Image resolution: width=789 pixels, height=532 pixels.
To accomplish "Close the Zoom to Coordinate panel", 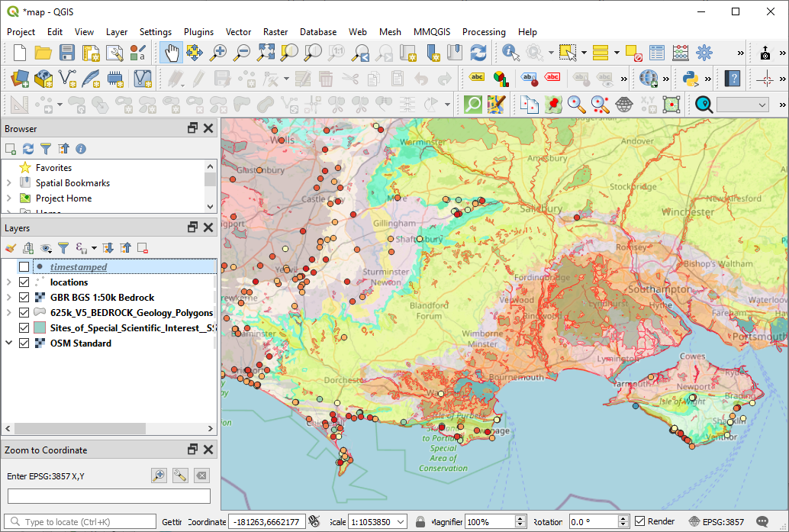I will tap(208, 450).
